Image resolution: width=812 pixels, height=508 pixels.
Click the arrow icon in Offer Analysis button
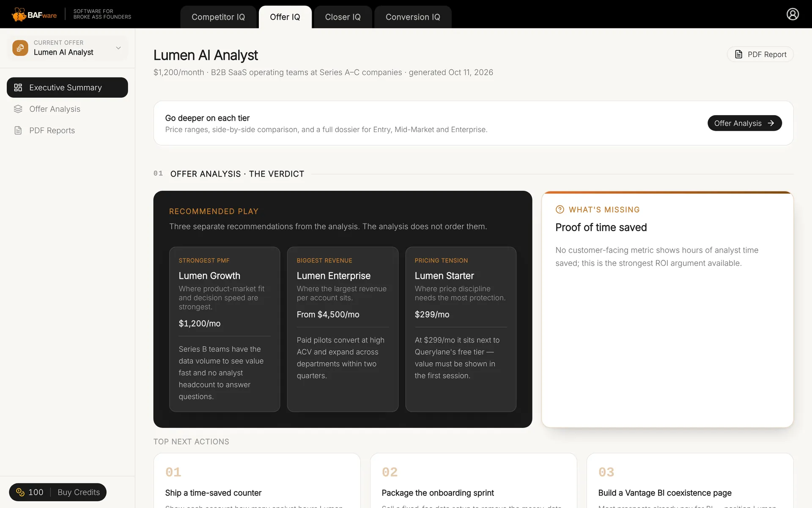tap(771, 123)
